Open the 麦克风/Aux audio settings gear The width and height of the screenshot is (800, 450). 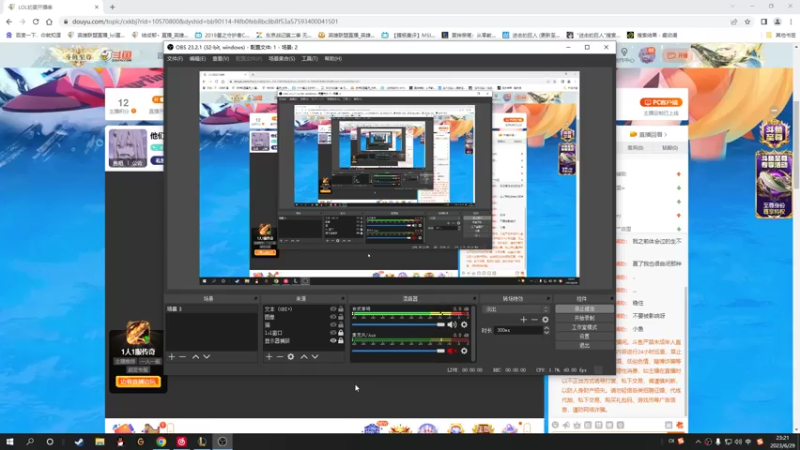click(464, 351)
